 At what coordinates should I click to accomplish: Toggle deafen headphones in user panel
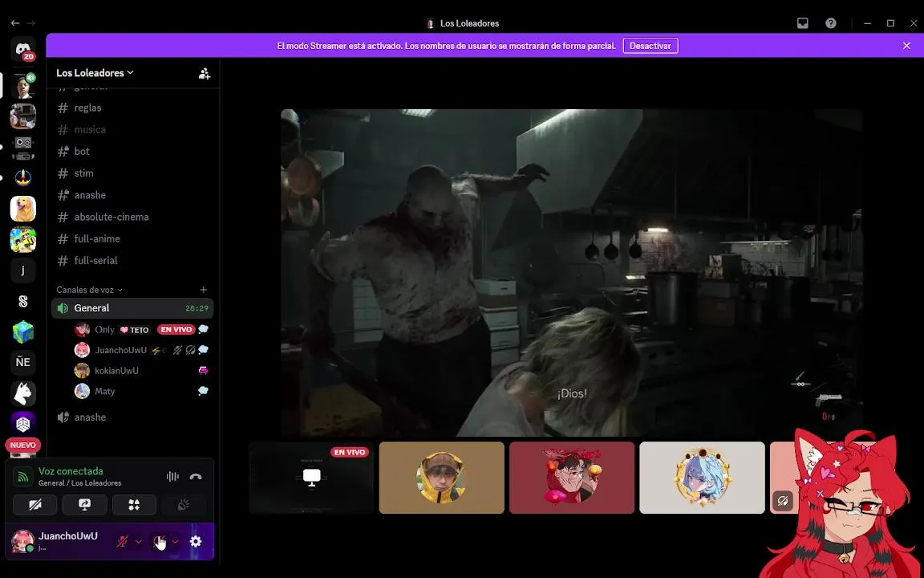[x=159, y=541]
